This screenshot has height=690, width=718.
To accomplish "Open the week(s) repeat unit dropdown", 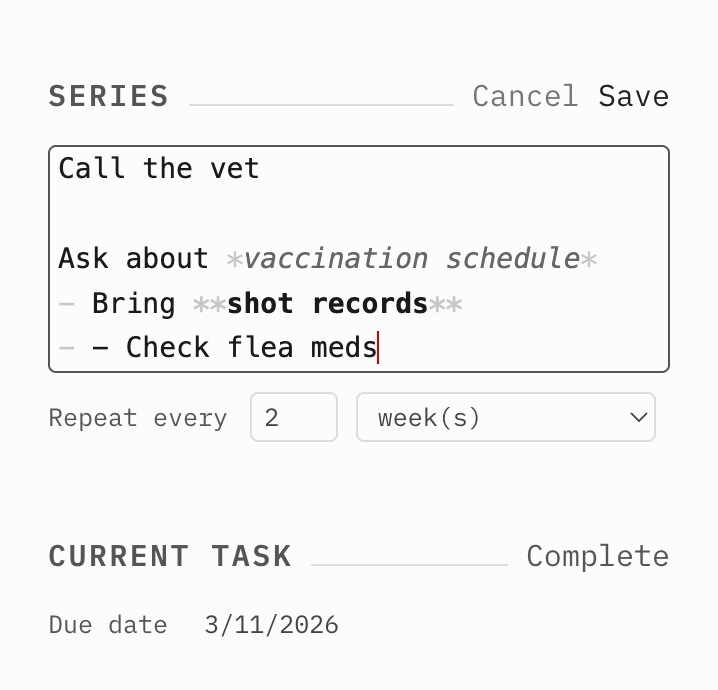I will pos(505,417).
